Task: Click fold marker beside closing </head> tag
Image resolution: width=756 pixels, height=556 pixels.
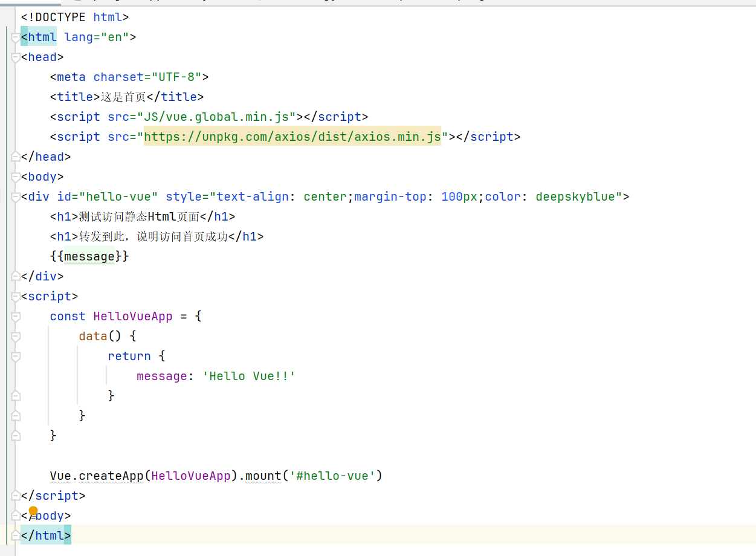Action: click(16, 157)
